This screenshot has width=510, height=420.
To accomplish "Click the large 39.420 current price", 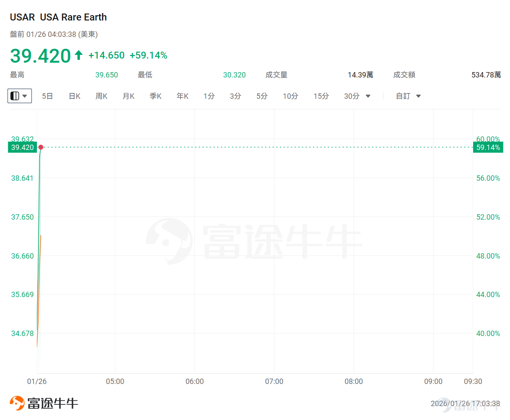I will pyautogui.click(x=41, y=56).
